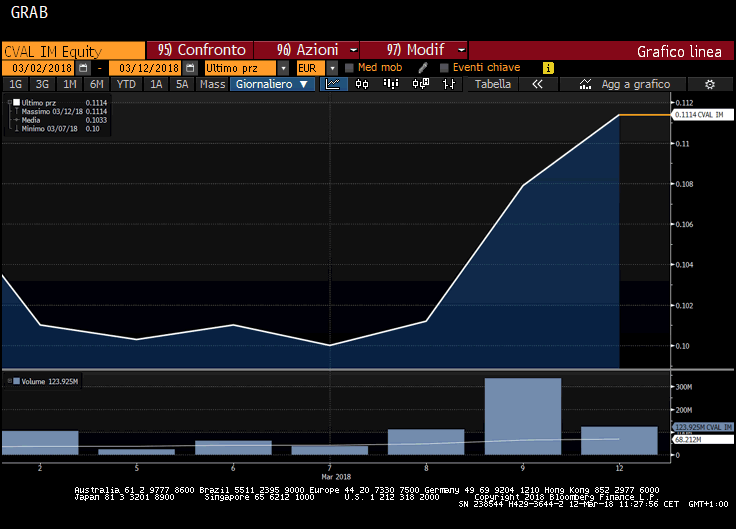Image resolution: width=736 pixels, height=529 pixels.
Task: Select the line chart type icon
Action: [334, 85]
